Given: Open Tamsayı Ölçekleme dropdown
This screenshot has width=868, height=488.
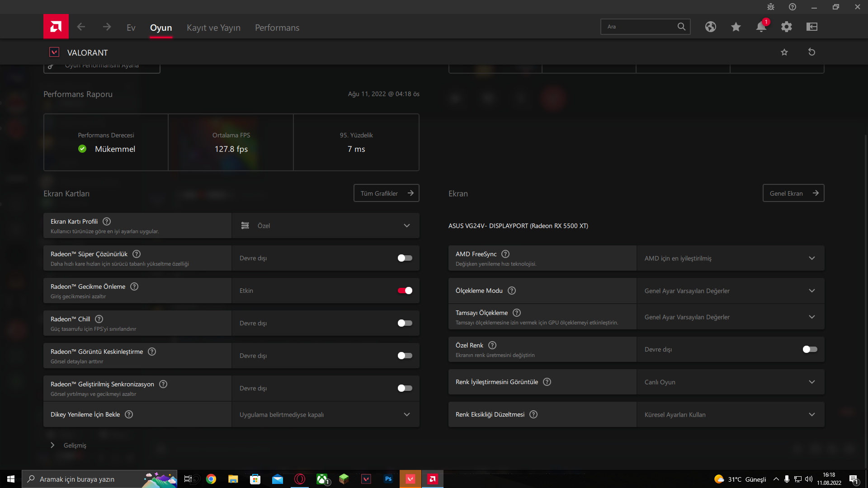Looking at the screenshot, I should [x=731, y=317].
